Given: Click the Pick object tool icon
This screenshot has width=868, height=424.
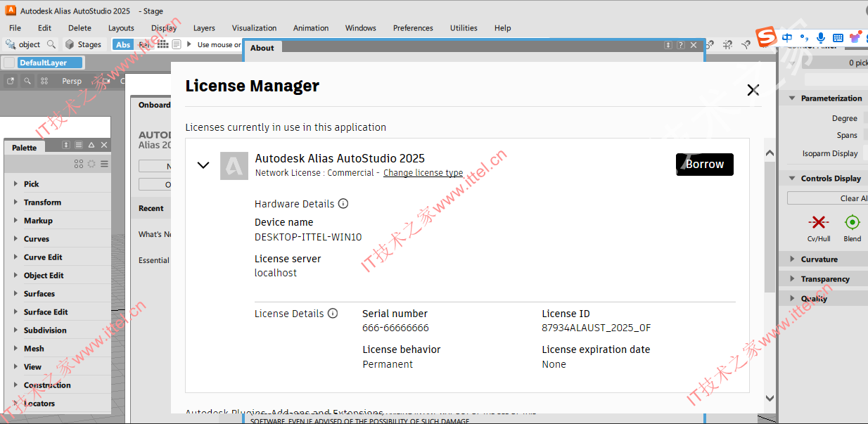Looking at the screenshot, I should point(11,44).
